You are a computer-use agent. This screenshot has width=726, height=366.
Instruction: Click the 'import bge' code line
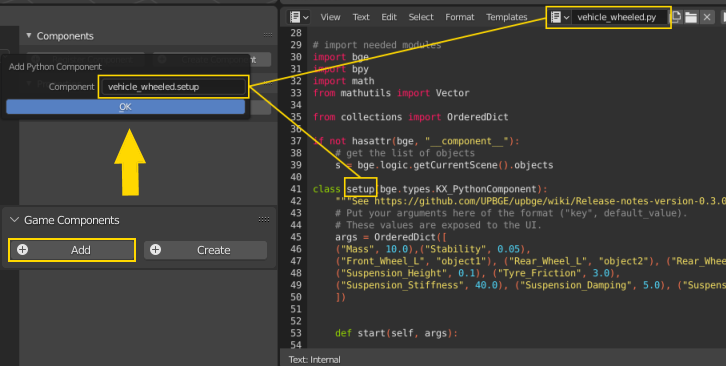pyautogui.click(x=341, y=57)
